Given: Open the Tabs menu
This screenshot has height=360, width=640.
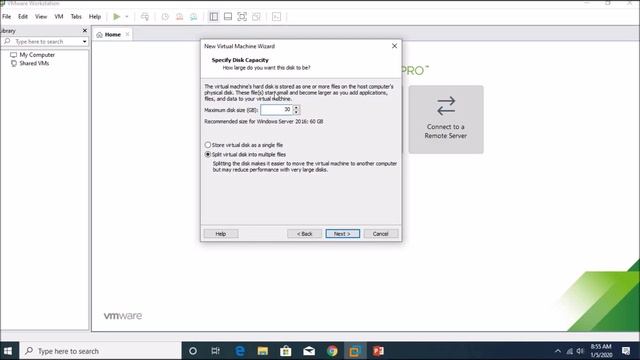Looking at the screenshot, I should coord(76,17).
